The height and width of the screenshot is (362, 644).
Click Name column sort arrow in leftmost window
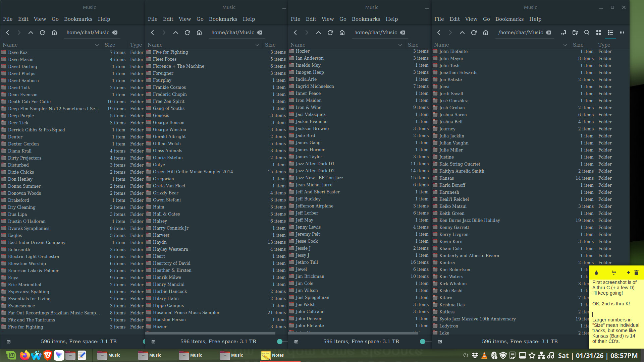(x=97, y=45)
